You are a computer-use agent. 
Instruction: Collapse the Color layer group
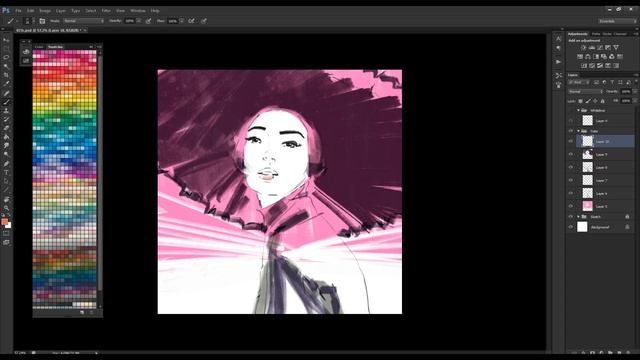click(578, 131)
